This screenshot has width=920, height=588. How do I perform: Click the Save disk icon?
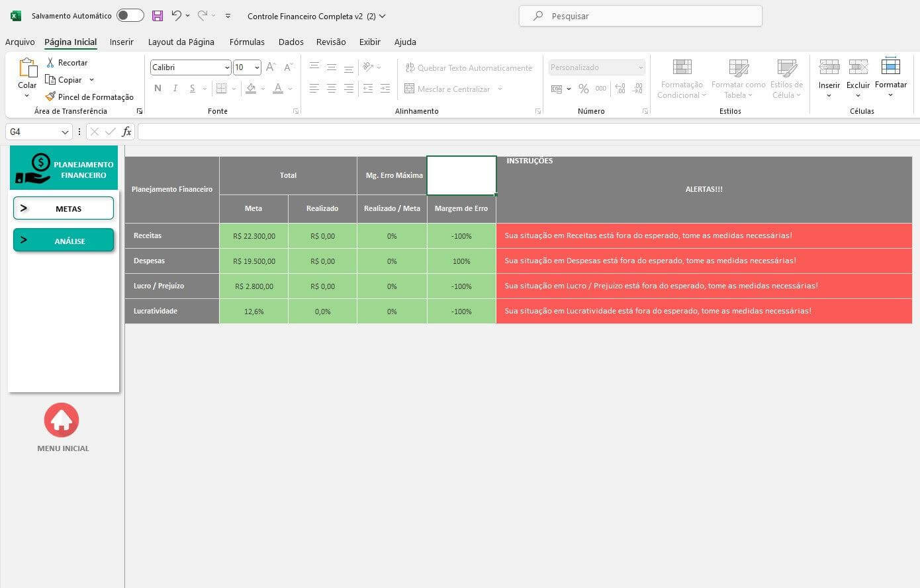[x=158, y=16]
